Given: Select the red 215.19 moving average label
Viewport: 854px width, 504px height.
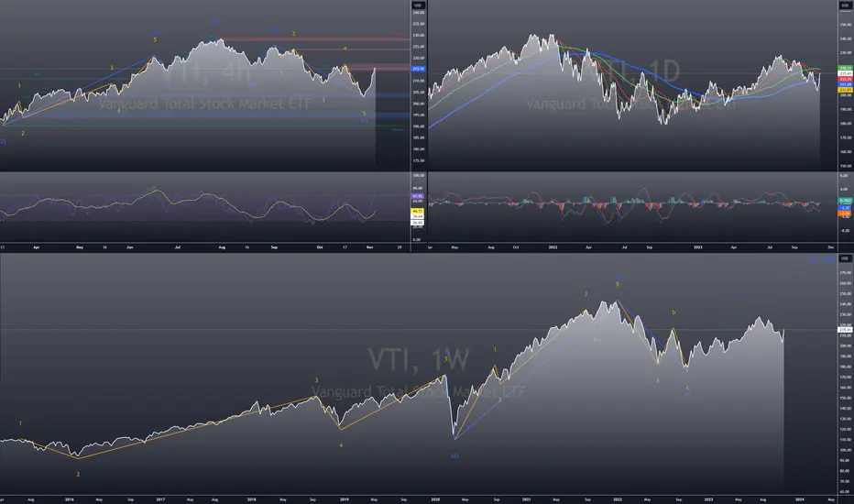Looking at the screenshot, I should coord(845,80).
